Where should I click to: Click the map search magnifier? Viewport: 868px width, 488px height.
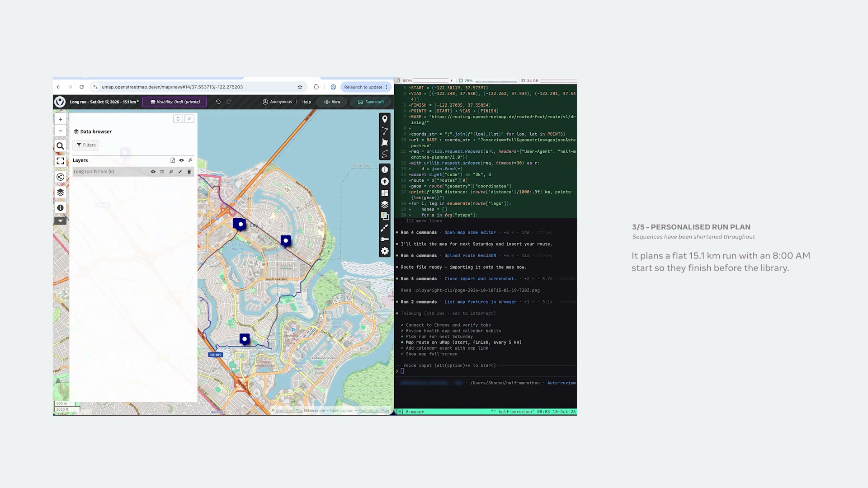pyautogui.click(x=60, y=146)
